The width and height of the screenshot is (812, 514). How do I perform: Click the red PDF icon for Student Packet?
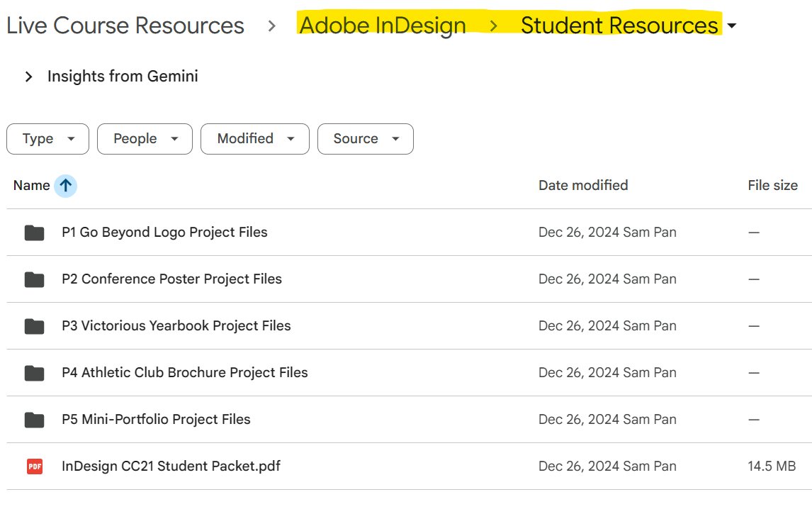(34, 466)
